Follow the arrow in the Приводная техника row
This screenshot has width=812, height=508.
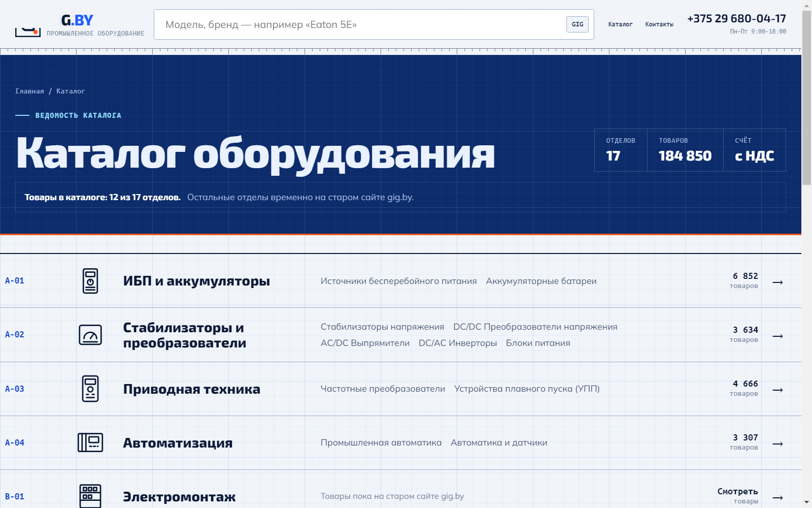777,390
